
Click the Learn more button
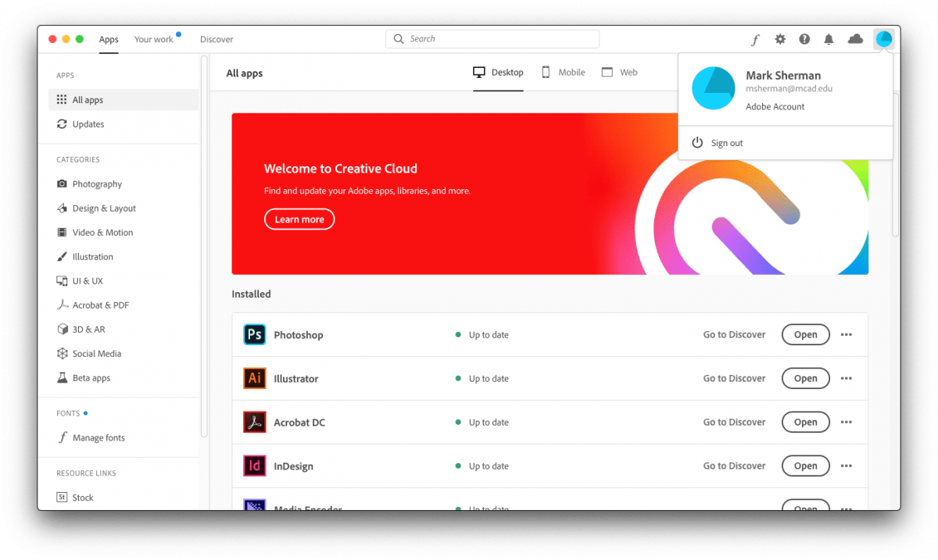tap(299, 219)
